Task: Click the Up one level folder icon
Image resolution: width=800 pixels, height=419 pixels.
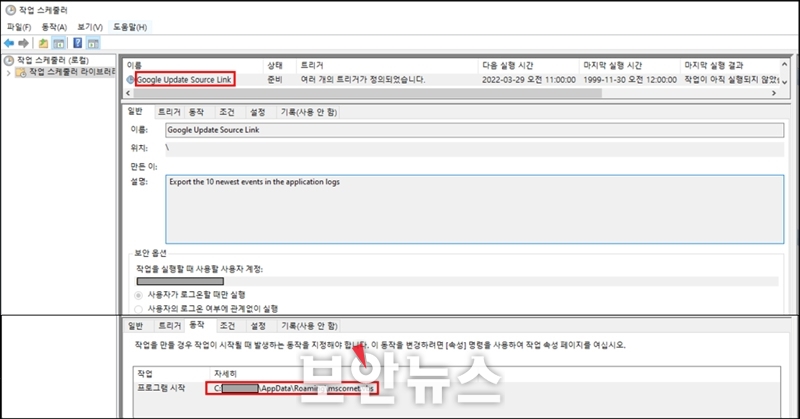Action: [44, 43]
